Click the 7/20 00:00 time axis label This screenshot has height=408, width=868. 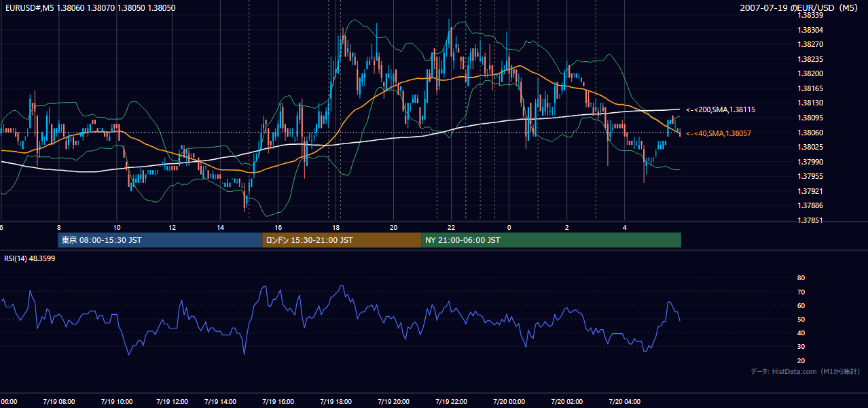(x=509, y=402)
